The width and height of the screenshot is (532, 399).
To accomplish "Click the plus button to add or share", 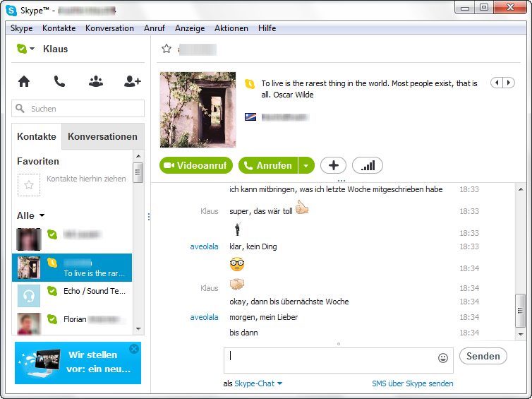I will coord(333,165).
